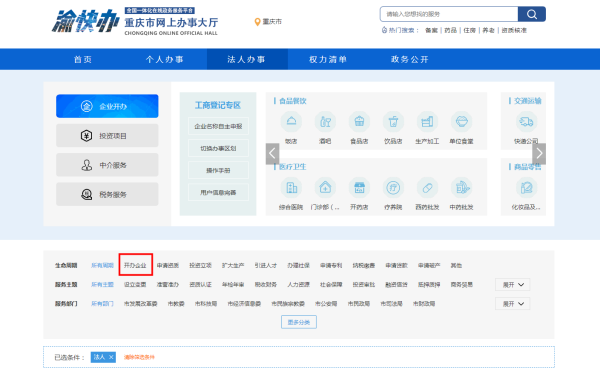600x370 pixels.
Task: Choose the 饮品店 drink cup icon
Action: coord(393,122)
